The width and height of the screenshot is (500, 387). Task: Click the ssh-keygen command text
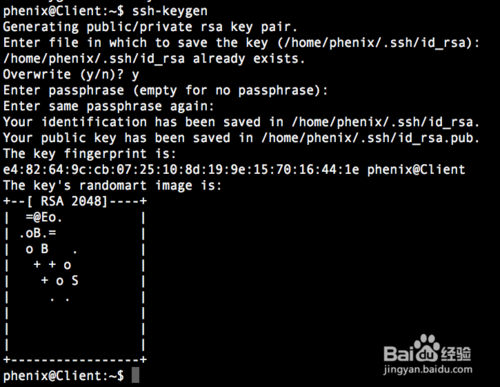tap(170, 11)
